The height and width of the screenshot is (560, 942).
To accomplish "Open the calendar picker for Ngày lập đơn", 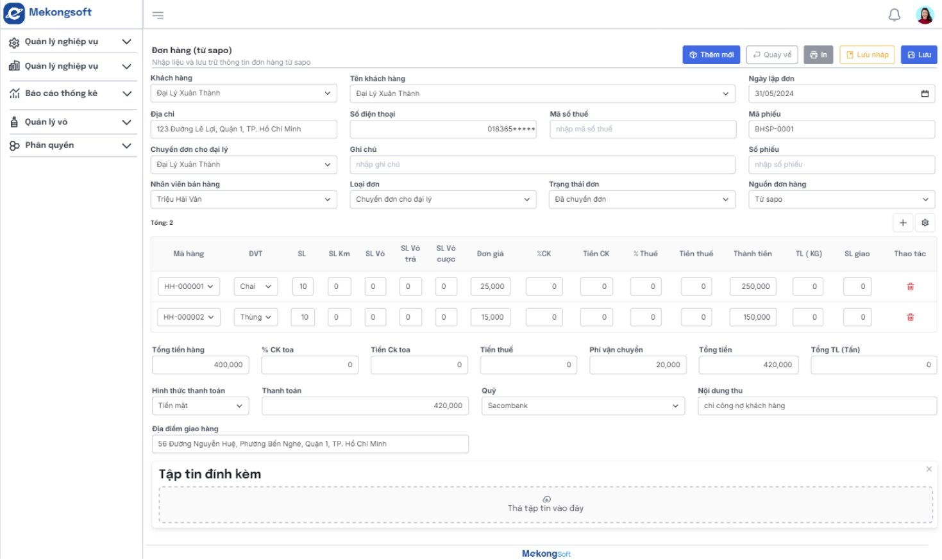I will pyautogui.click(x=925, y=94).
